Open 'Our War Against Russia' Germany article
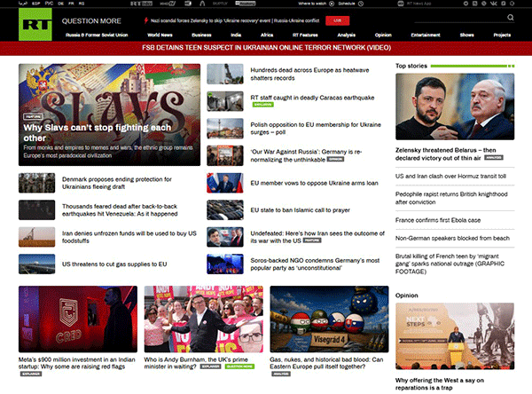The height and width of the screenshot is (394, 532). pyautogui.click(x=306, y=155)
